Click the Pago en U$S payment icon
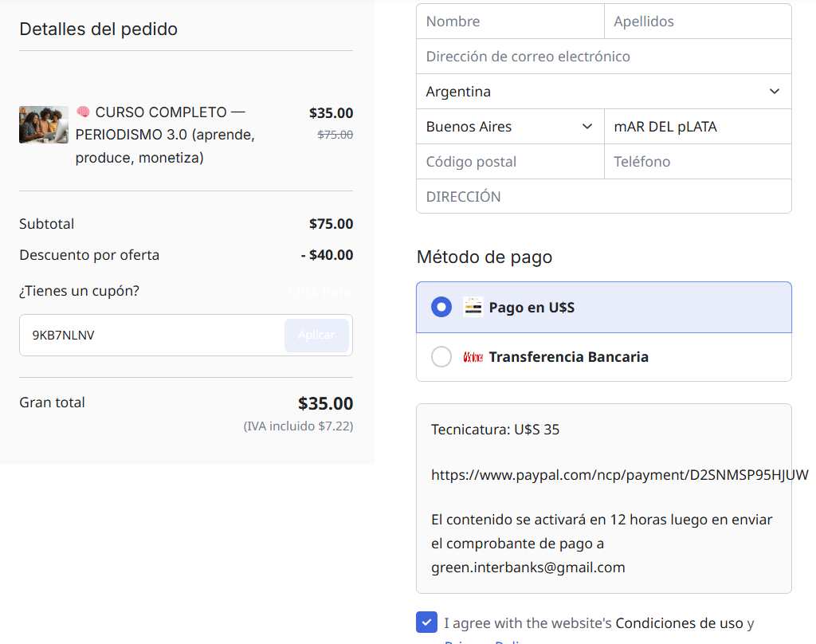 (473, 307)
